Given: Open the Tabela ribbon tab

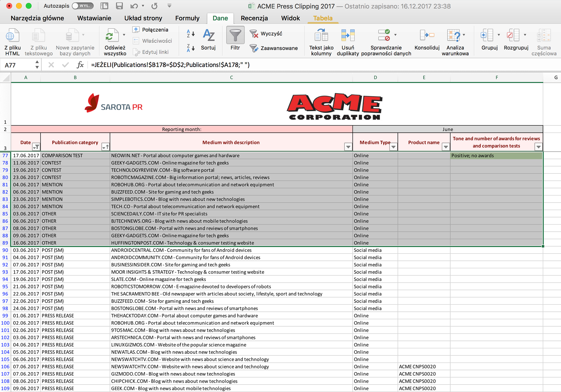Looking at the screenshot, I should [x=322, y=18].
